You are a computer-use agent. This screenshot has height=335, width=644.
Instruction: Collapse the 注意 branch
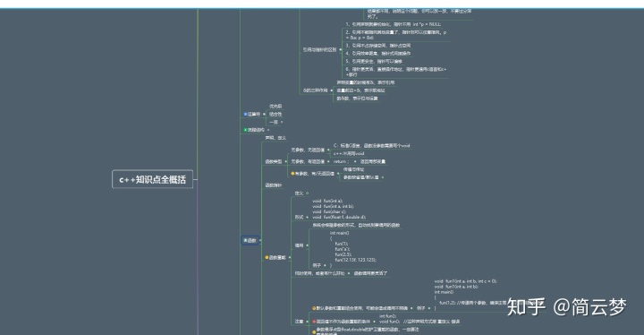point(307,322)
